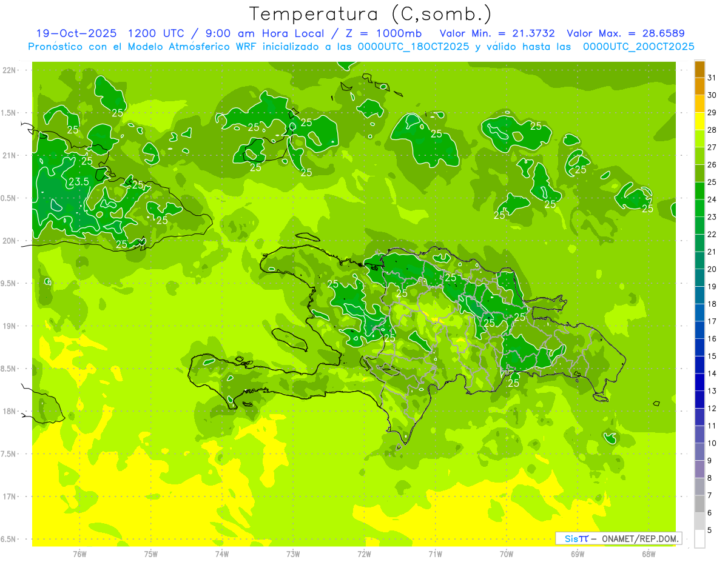Click the "Valor Max. = 28.6589" value

coord(625,33)
